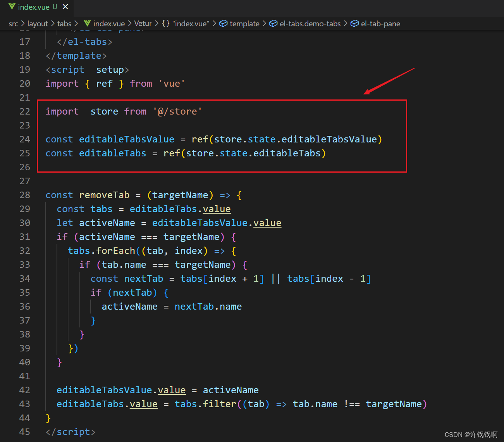Image resolution: width=504 pixels, height=442 pixels.
Task: Click 'tabs[index - 1]' expression
Action: [x=329, y=279]
